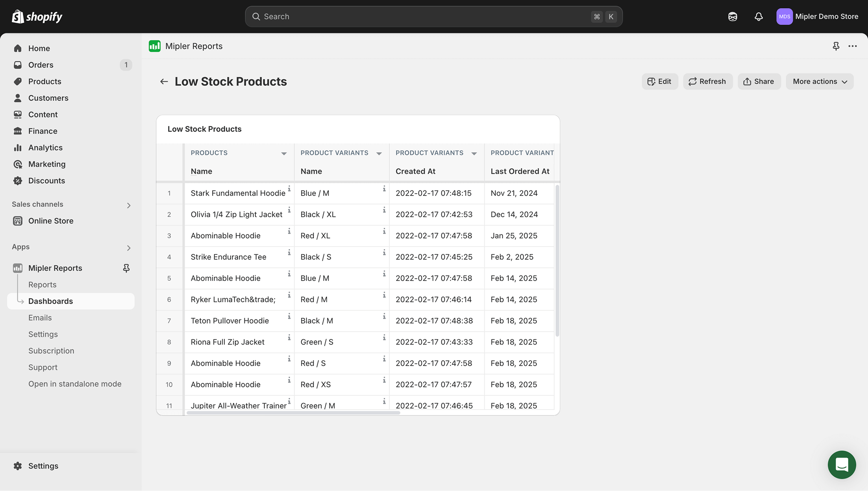
Task: Open the Products section
Action: 44,81
